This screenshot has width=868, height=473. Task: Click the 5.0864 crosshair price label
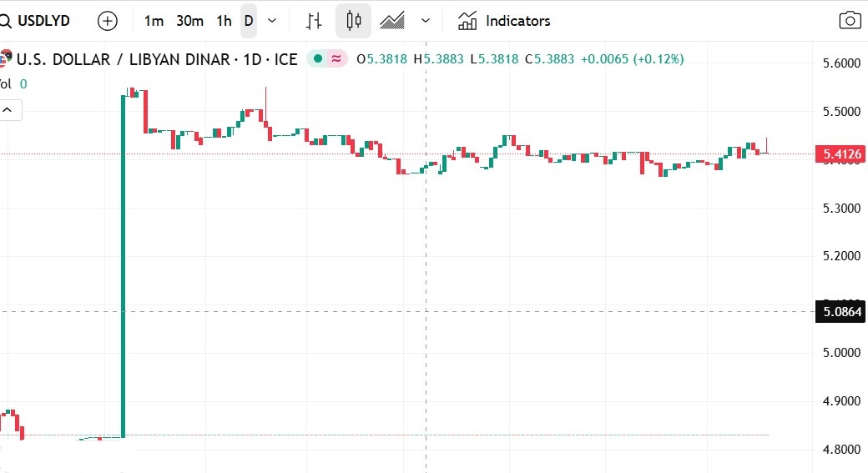pyautogui.click(x=841, y=312)
